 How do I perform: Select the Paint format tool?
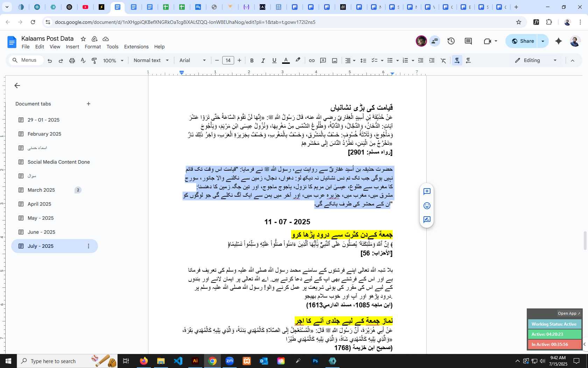point(94,61)
